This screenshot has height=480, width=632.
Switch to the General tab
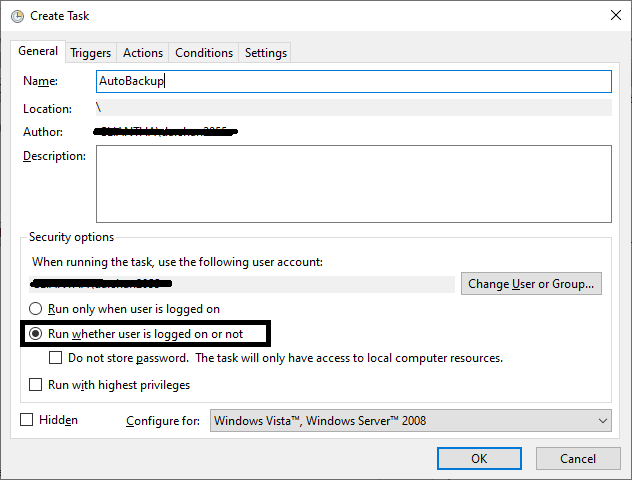pyautogui.click(x=38, y=52)
